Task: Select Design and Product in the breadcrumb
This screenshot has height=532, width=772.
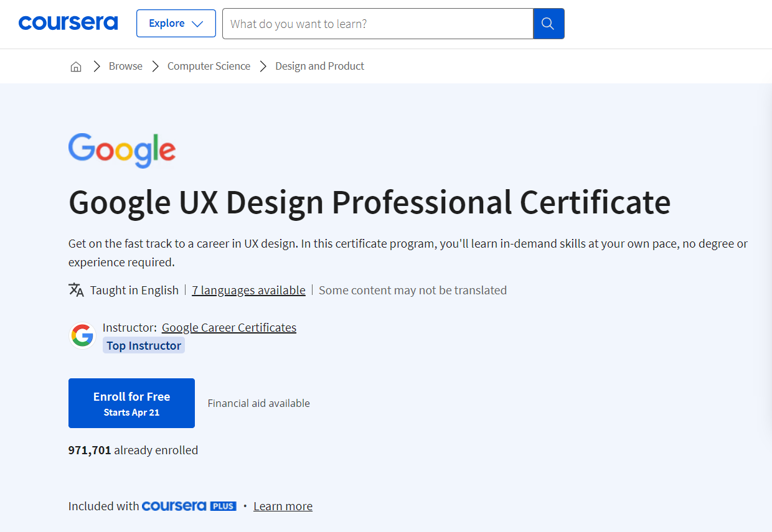Action: [319, 66]
